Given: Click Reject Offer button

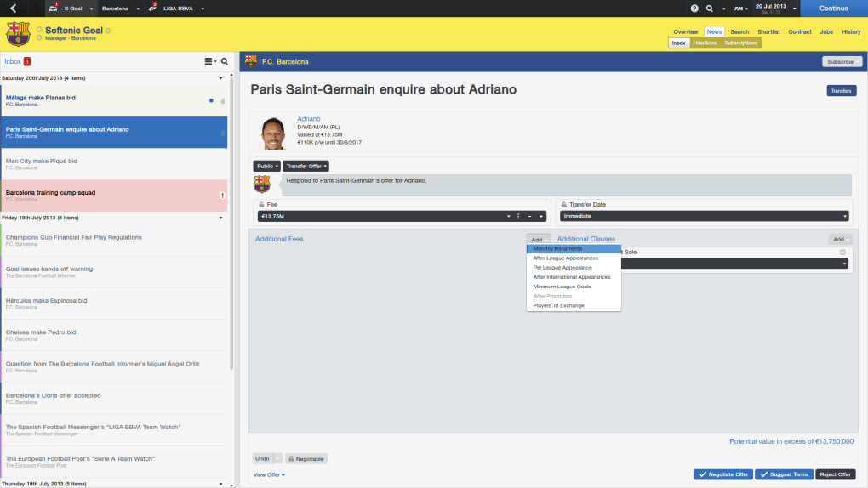Looking at the screenshot, I should tap(836, 474).
